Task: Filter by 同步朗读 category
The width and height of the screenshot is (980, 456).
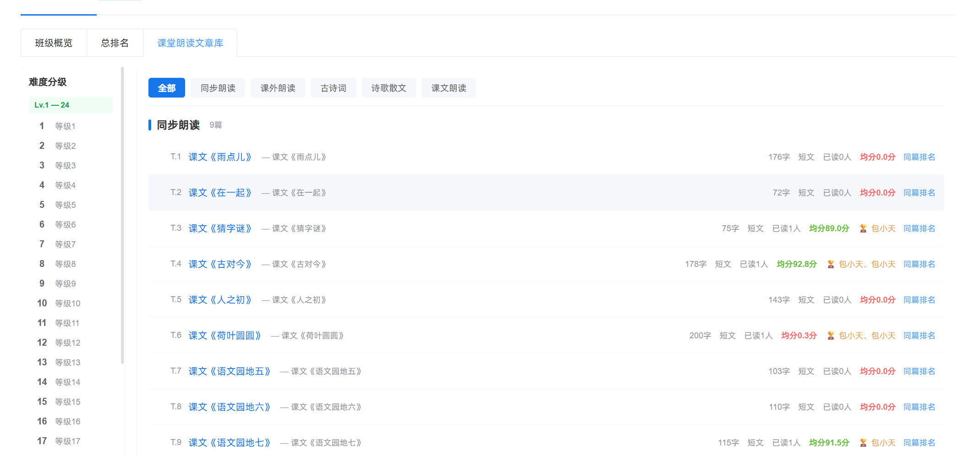Action: (x=218, y=88)
